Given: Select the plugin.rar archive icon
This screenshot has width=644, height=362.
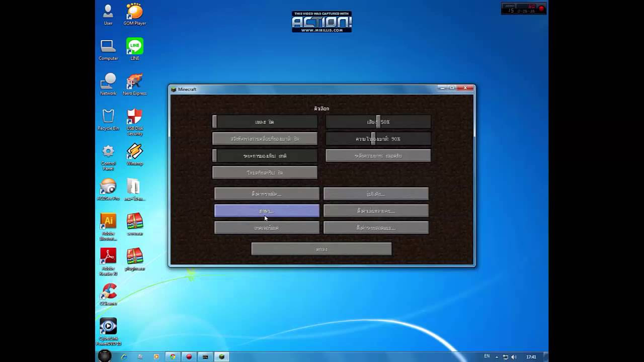Looking at the screenshot, I should [x=134, y=260].
